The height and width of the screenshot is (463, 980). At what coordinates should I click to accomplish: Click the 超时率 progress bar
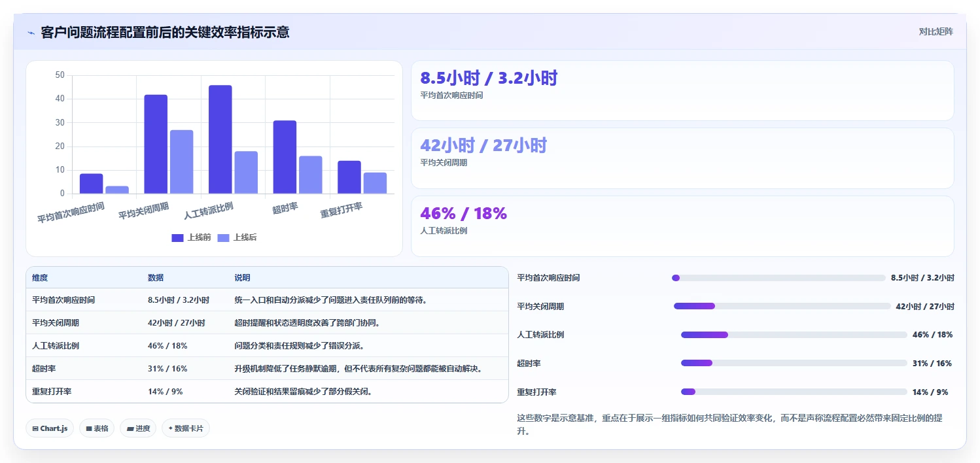(x=794, y=363)
